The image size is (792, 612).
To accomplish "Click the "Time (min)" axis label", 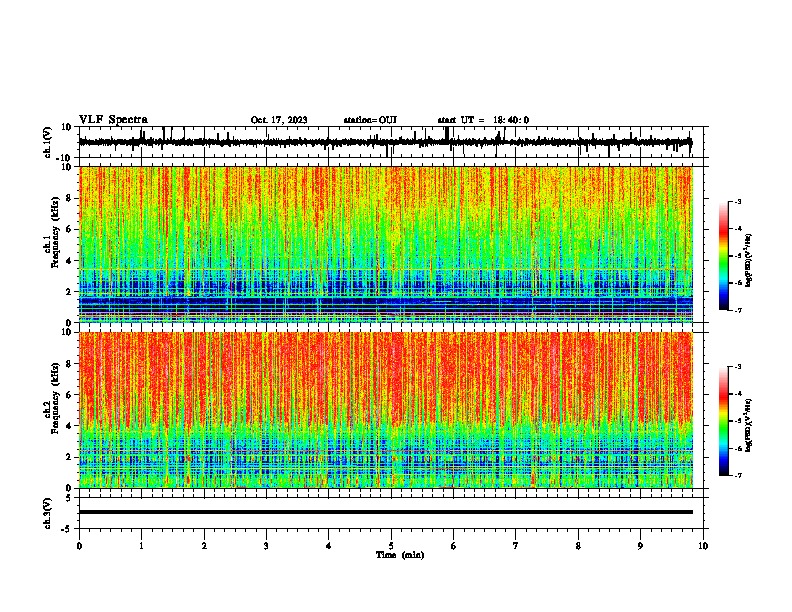I will point(400,555).
